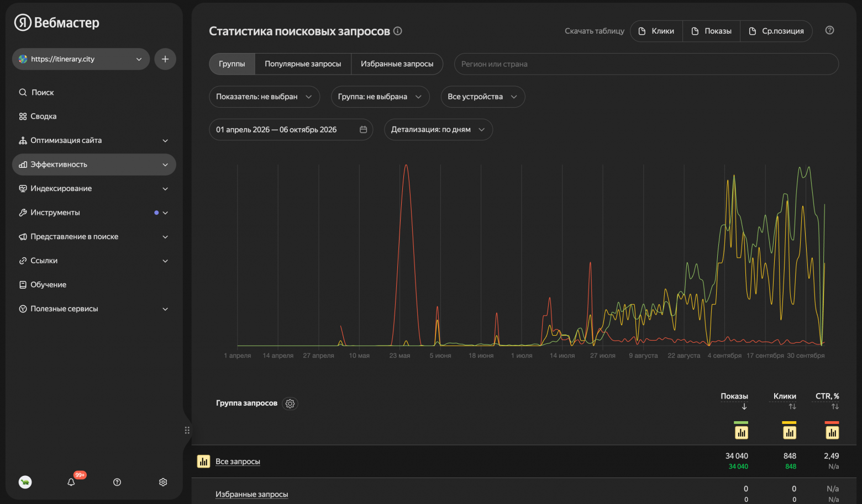Image resolution: width=862 pixels, height=504 pixels.
Task: Open Детализация: по дням dropdown
Action: point(438,130)
